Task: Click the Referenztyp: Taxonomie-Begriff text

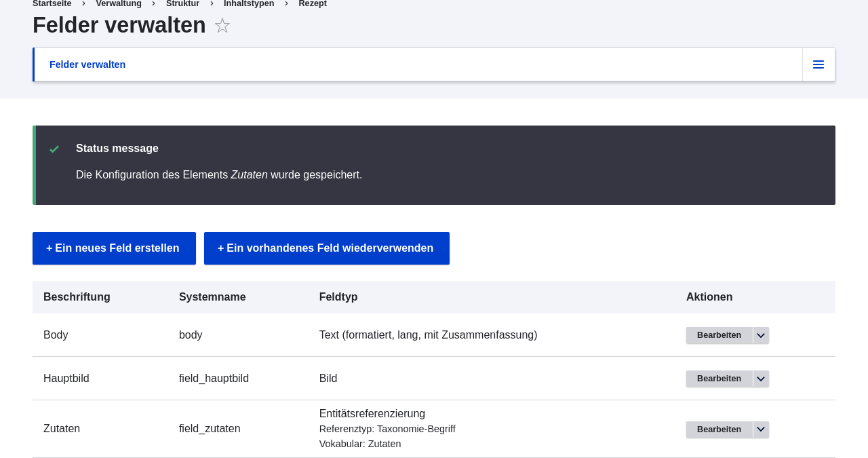Action: (x=387, y=430)
